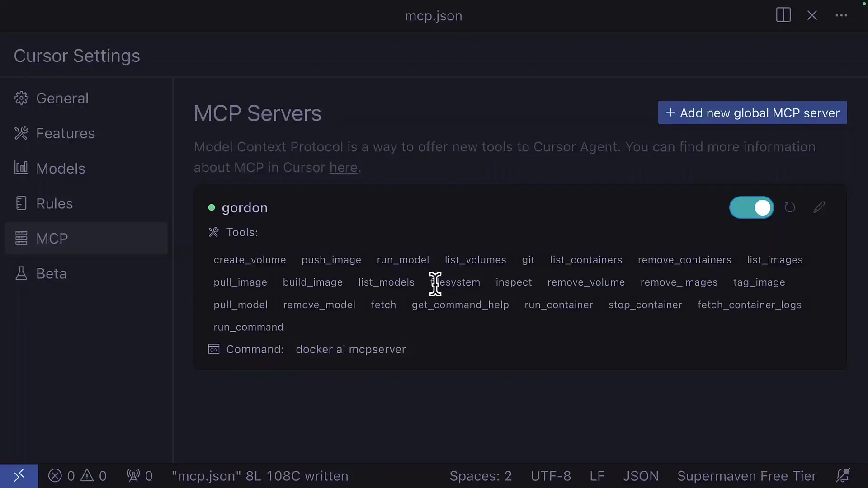The image size is (868, 488).
Task: Click the list_models tool
Action: 386,282
